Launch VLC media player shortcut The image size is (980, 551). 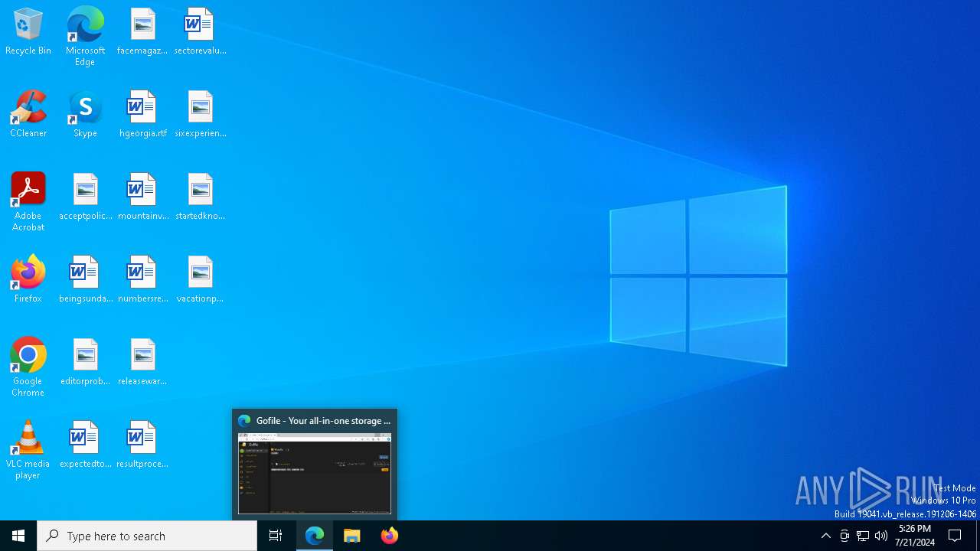(x=28, y=450)
